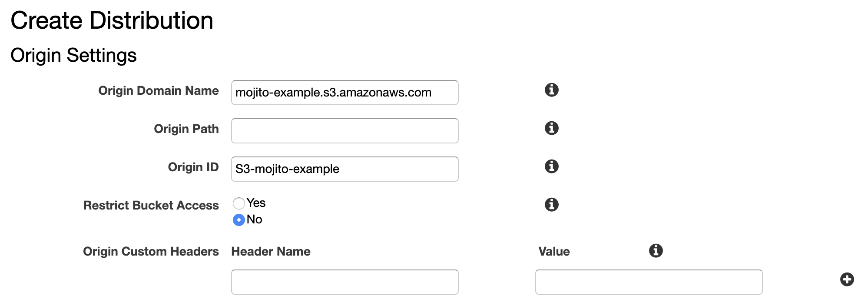Select No for Restrict Bucket Access
The height and width of the screenshot is (306, 868).
[x=239, y=220]
